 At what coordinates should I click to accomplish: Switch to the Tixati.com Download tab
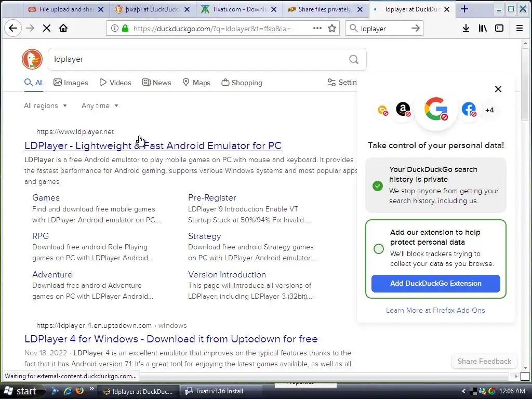point(239,9)
